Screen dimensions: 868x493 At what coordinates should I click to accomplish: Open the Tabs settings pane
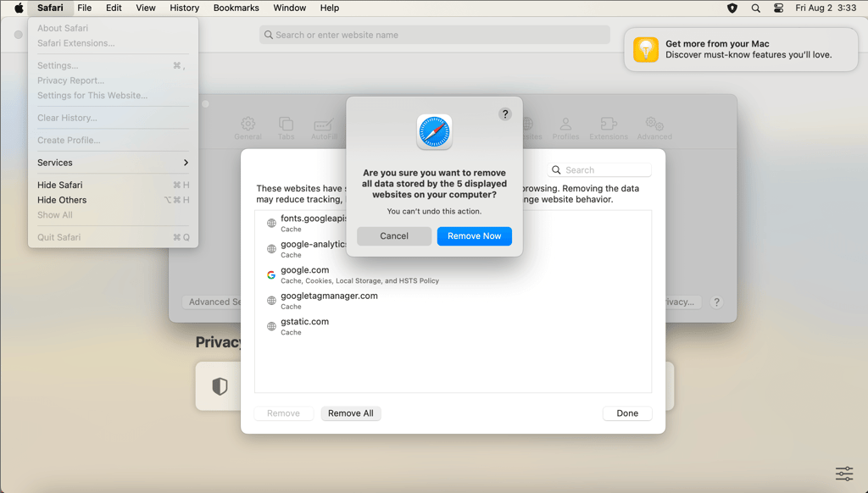point(287,129)
